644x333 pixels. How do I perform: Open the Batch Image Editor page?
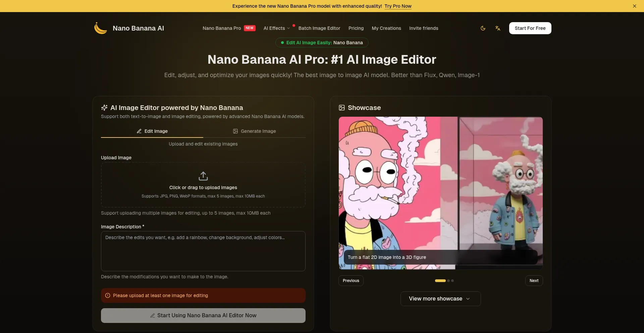[319, 28]
